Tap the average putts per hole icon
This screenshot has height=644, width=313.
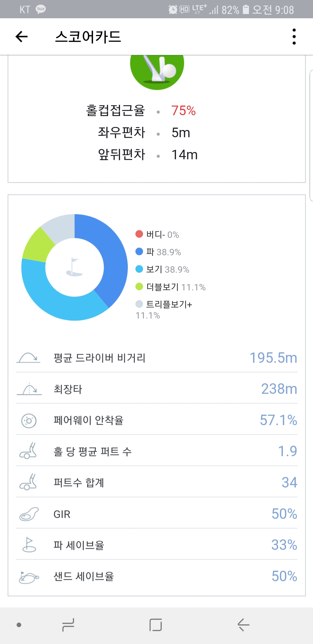tap(28, 451)
